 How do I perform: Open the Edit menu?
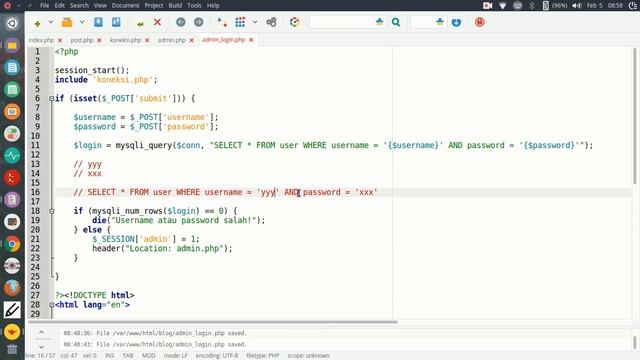(60, 5)
